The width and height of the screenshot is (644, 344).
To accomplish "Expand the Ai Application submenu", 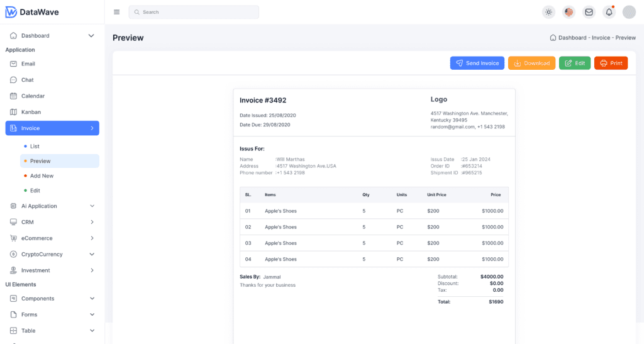I will 92,206.
